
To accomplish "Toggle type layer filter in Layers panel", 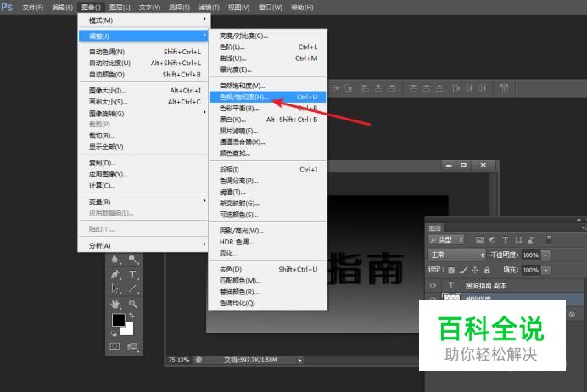I will 506,239.
